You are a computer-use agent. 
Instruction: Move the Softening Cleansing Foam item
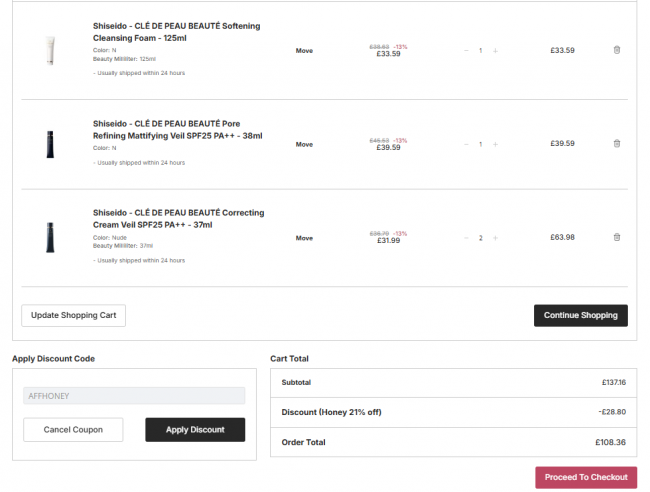(304, 50)
